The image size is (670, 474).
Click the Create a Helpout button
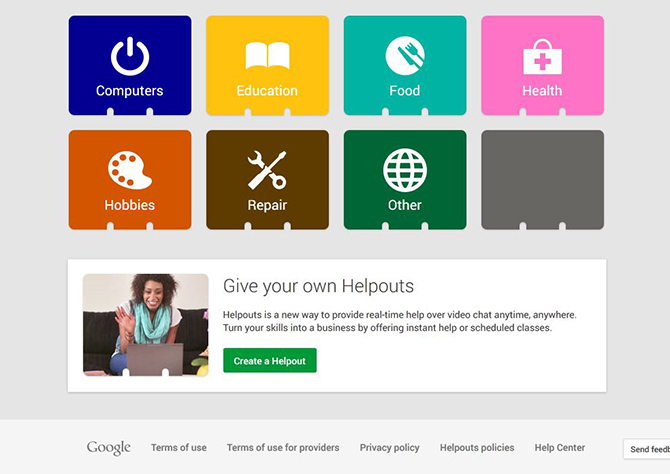(x=270, y=360)
